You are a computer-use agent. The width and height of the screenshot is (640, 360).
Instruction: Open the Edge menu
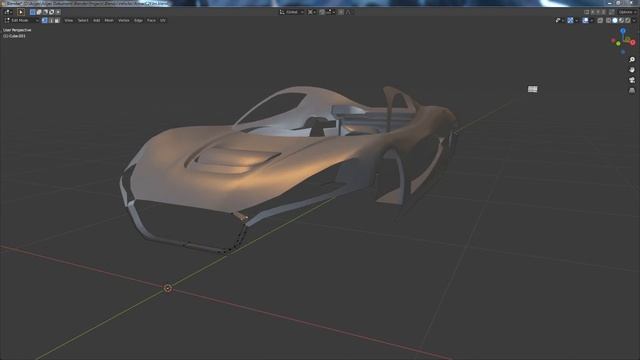click(x=138, y=20)
